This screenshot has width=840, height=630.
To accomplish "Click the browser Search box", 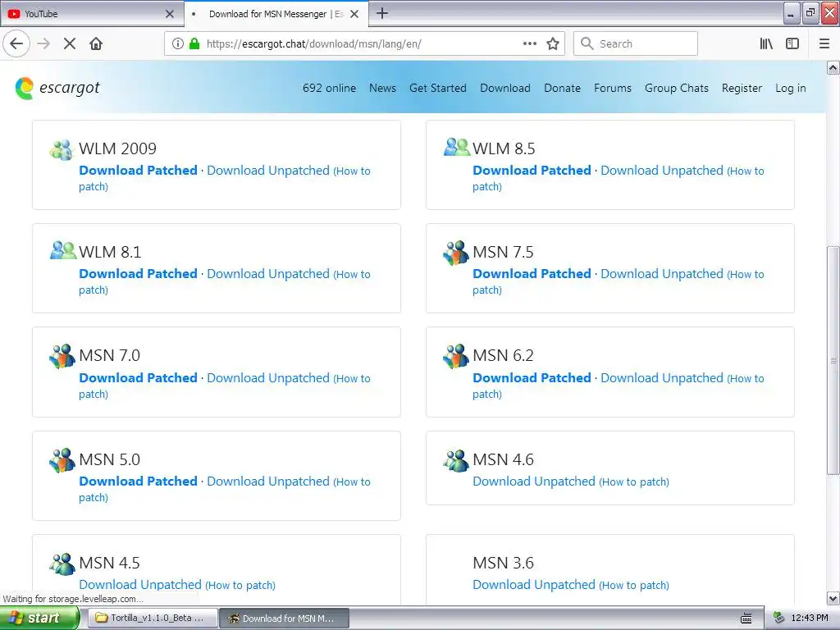I will pyautogui.click(x=636, y=43).
